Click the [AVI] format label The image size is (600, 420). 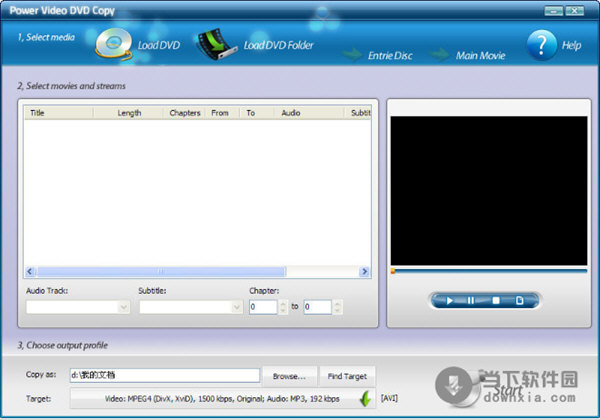[389, 398]
